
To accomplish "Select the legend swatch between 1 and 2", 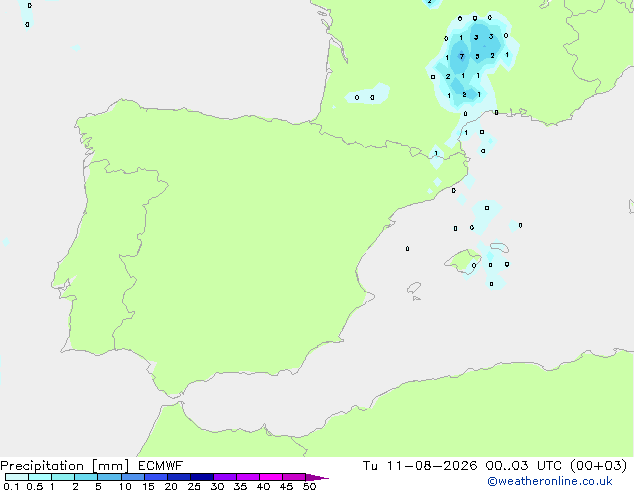I will pos(63,477).
